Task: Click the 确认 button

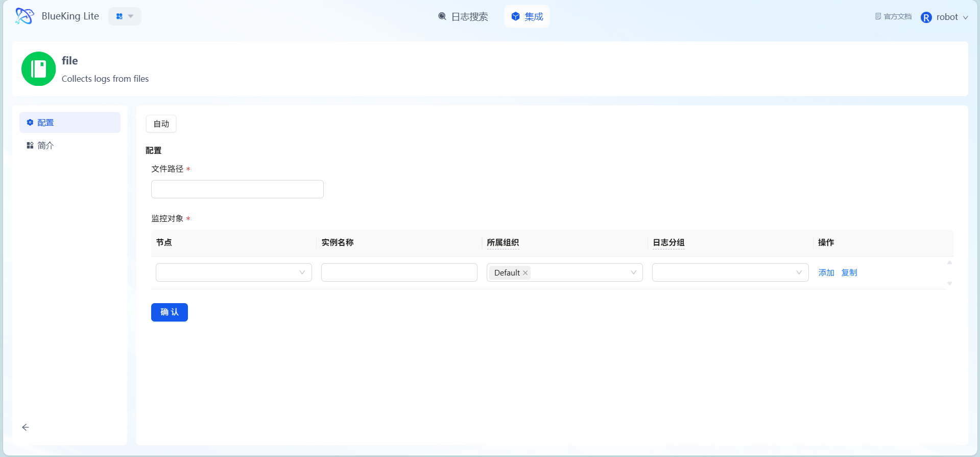Action: [x=170, y=312]
